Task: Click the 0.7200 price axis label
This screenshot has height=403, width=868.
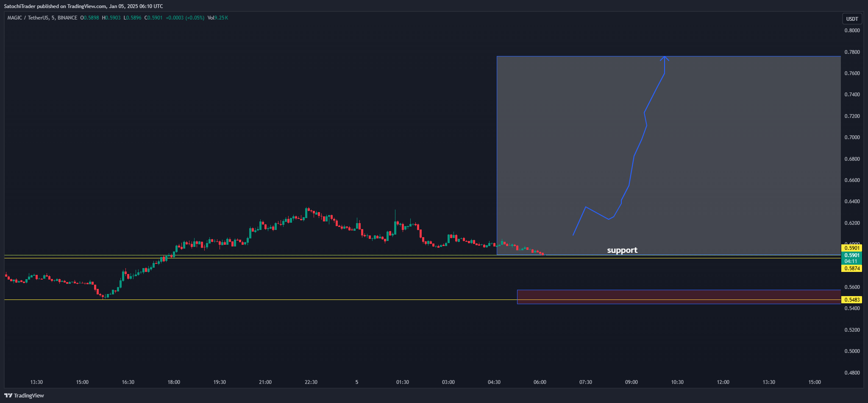Action: (852, 116)
